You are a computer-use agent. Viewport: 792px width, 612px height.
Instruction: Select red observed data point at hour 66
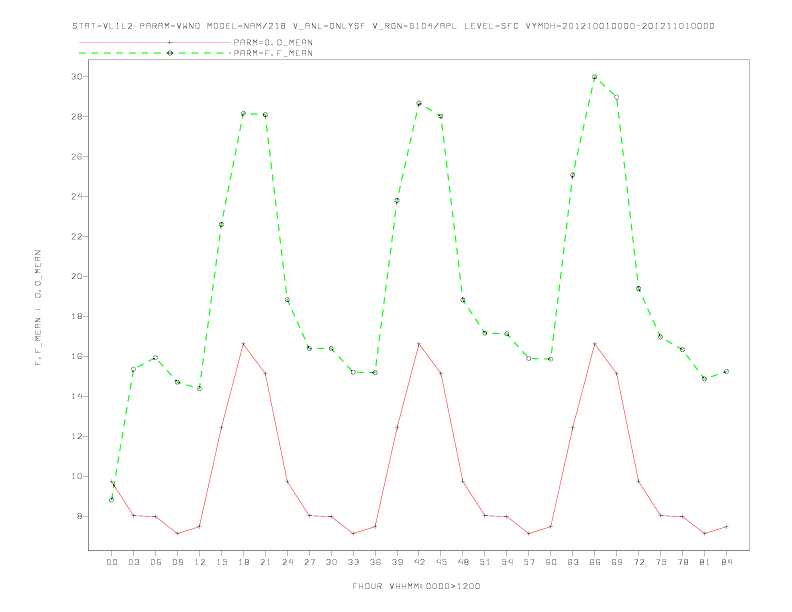pyautogui.click(x=595, y=344)
